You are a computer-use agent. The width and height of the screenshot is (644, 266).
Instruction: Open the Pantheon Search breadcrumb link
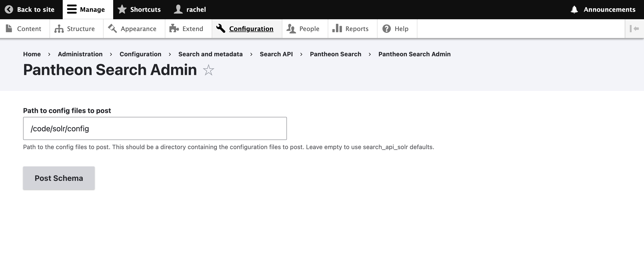click(x=335, y=54)
